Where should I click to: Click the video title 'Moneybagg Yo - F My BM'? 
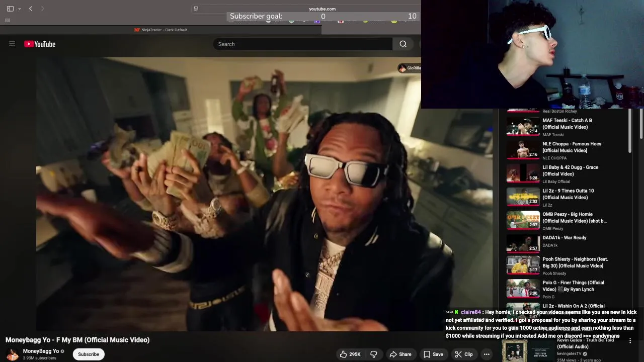coord(77,340)
